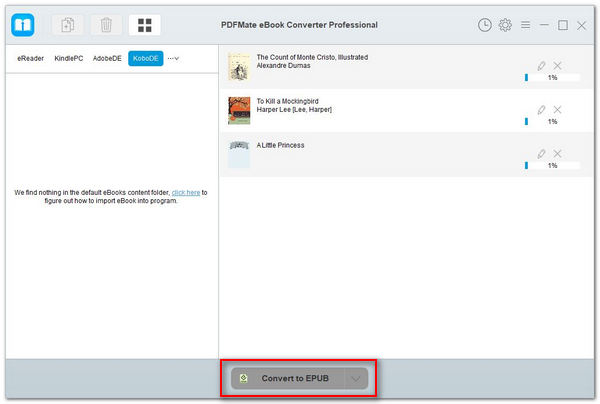Click To Kill a Mockingbird cover thumbnail
Screen dimensions: 600x404
pos(239,111)
